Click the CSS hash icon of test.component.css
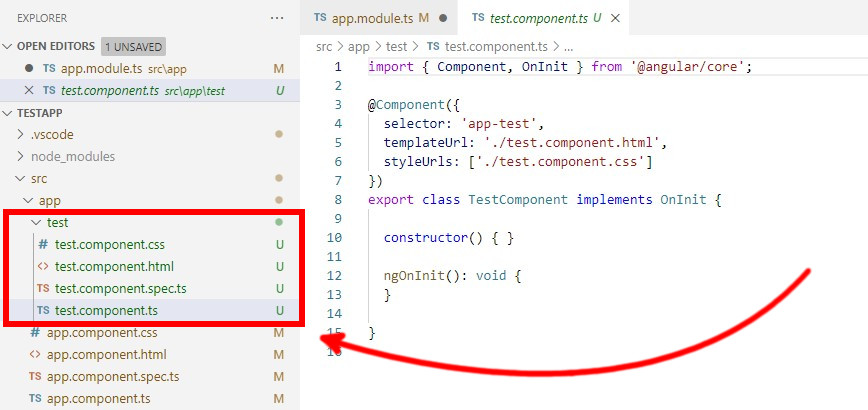This screenshot has width=868, height=410. [x=42, y=244]
